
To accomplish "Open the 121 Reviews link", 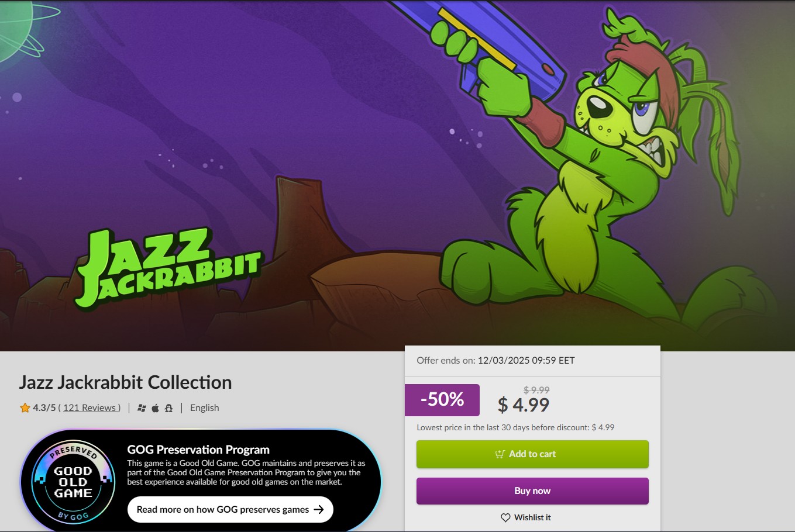I will (91, 408).
